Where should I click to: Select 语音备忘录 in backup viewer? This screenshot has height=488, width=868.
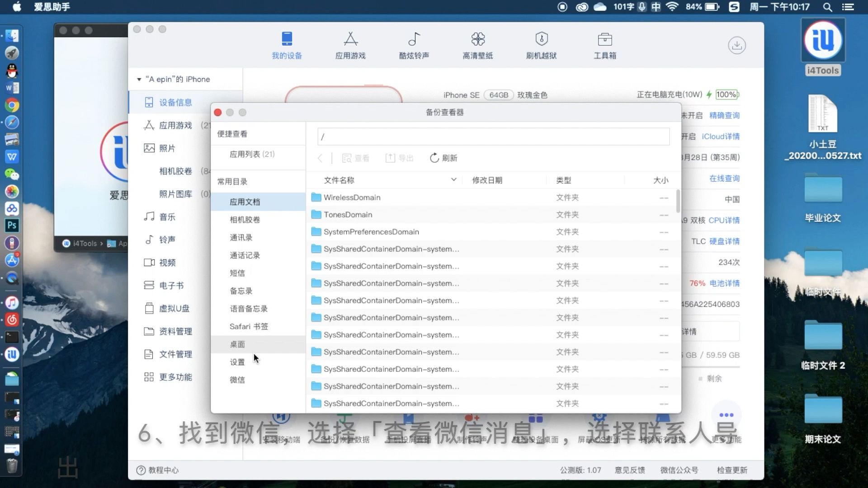249,309
